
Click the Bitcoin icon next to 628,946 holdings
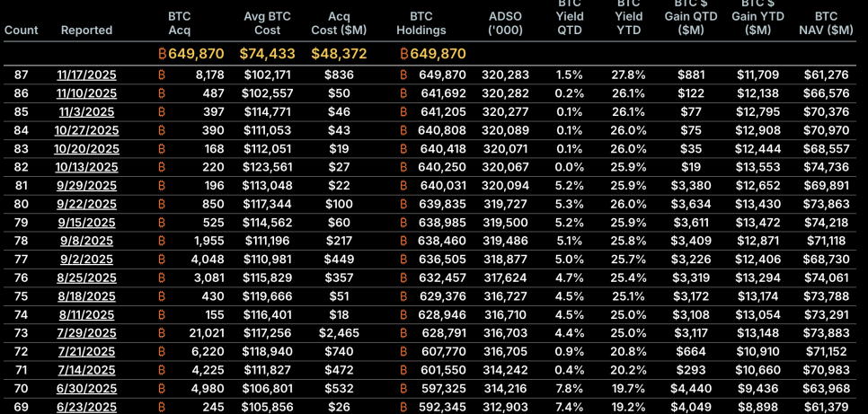tap(403, 315)
